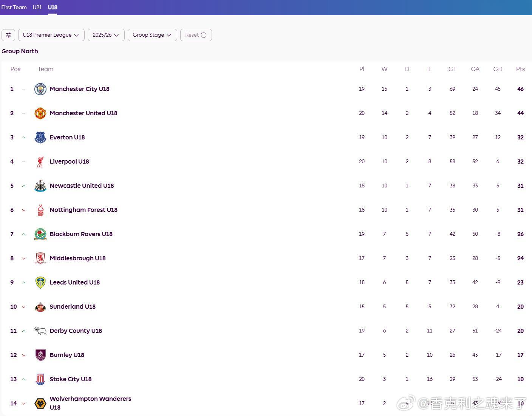
Task: Switch to the First Team tab
Action: click(14, 7)
